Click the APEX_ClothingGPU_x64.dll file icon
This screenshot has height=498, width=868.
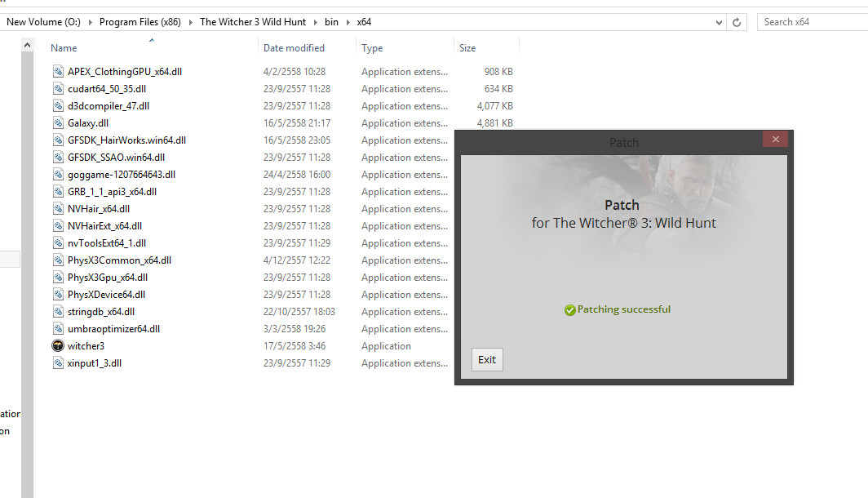tap(58, 72)
